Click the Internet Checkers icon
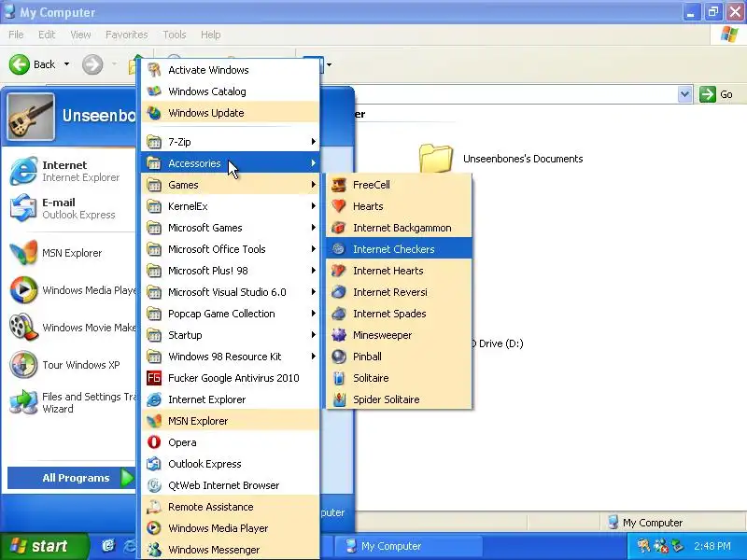This screenshot has width=747, height=560. [339, 249]
